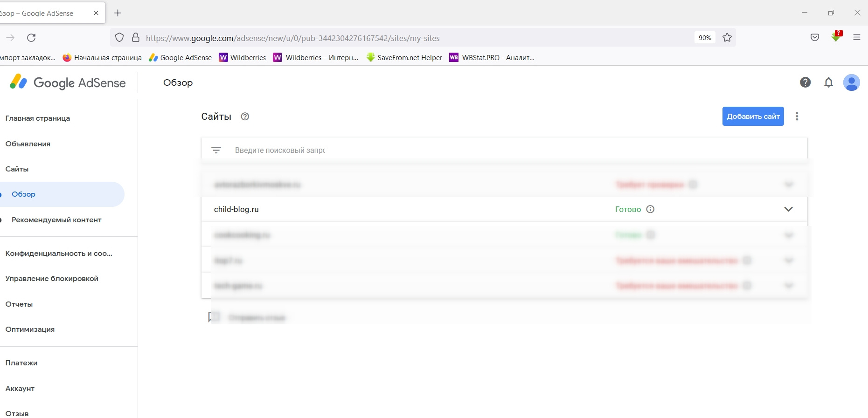Expand the child-blog.ru row chevron
The width and height of the screenshot is (868, 418).
[x=788, y=209]
